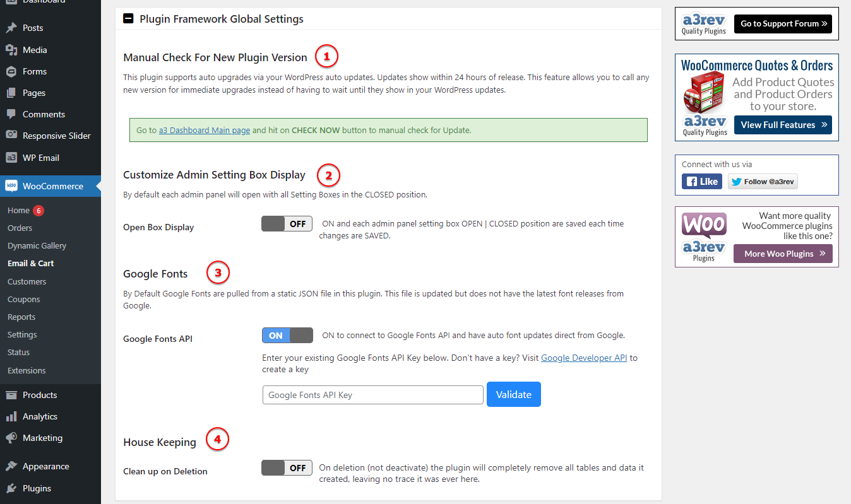The image size is (851, 504).
Task: Select Email & Cart submenu item
Action: click(30, 263)
